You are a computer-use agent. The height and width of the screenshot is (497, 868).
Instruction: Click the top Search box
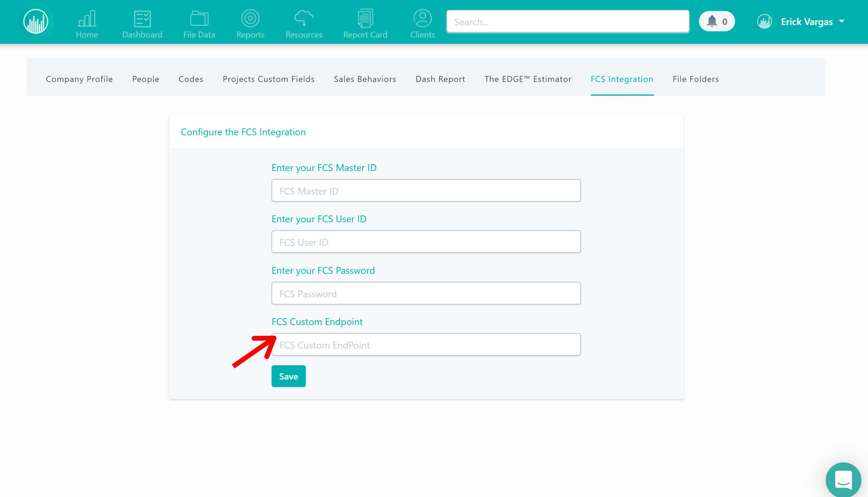coord(567,22)
